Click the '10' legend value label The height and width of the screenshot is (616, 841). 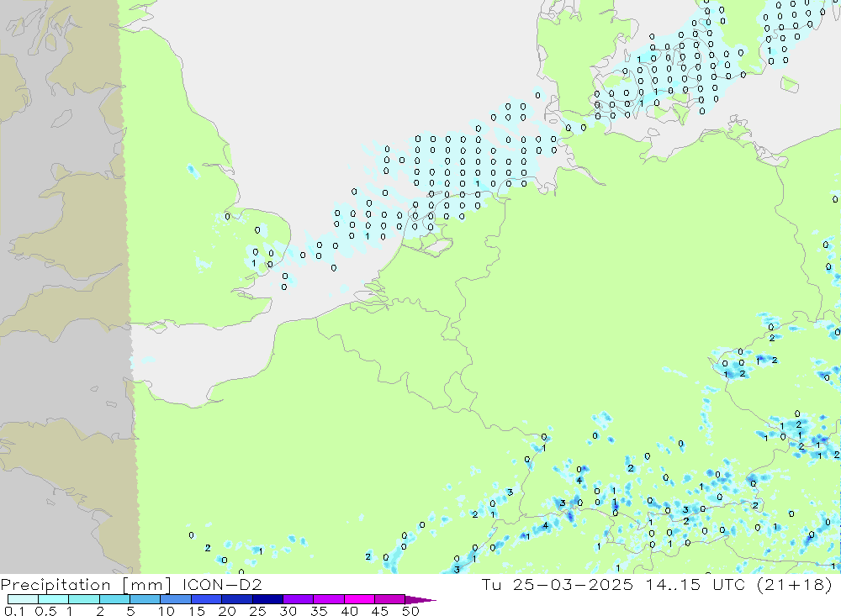167,611
